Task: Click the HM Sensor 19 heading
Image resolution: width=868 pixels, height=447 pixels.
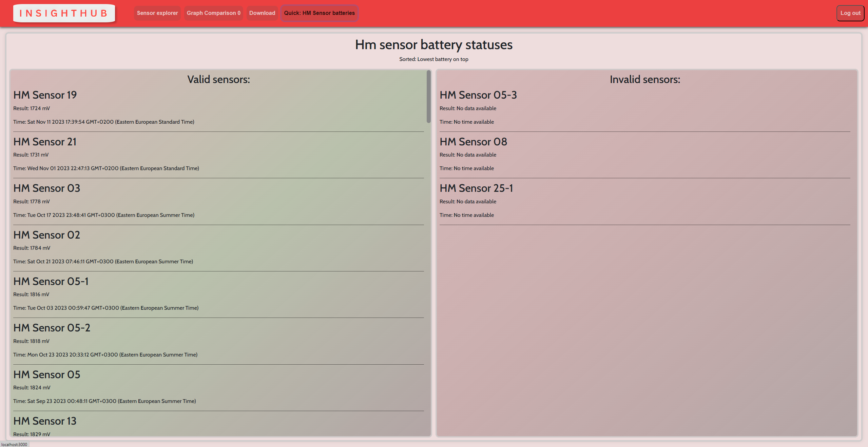Action: click(x=45, y=95)
